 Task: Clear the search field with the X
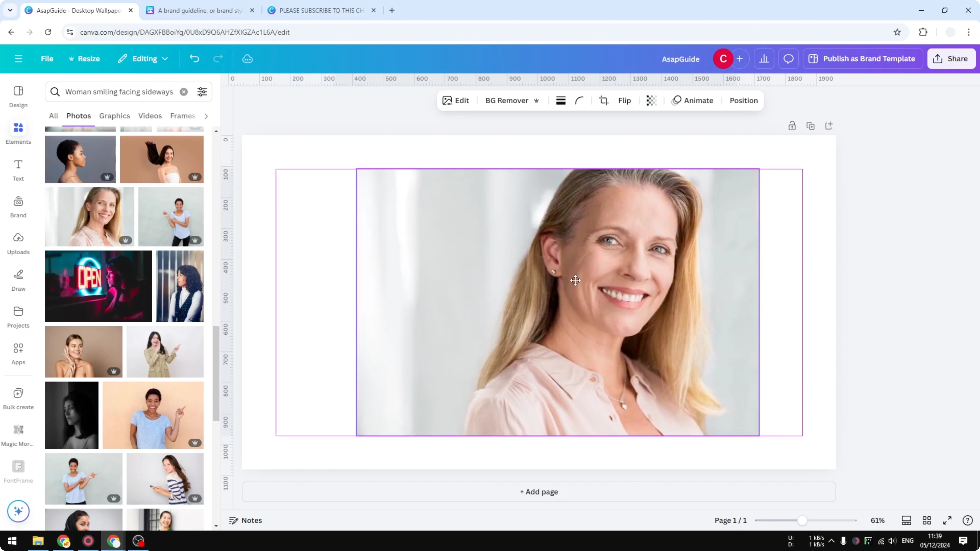tap(184, 92)
